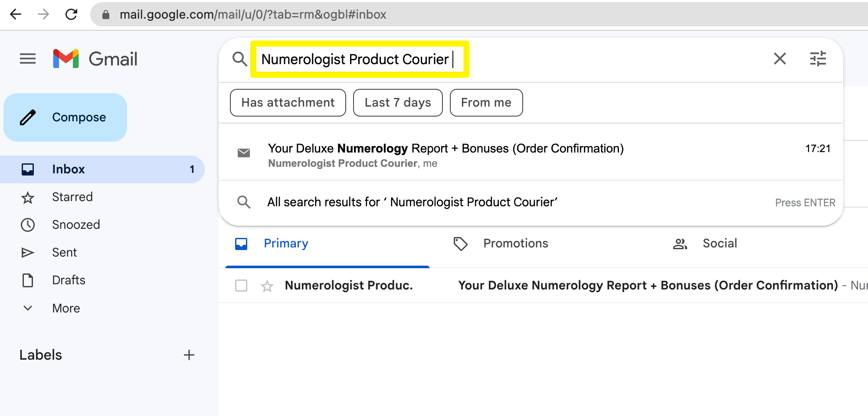Click the Social people icon
Screen dimensions: 868x416
680,244
